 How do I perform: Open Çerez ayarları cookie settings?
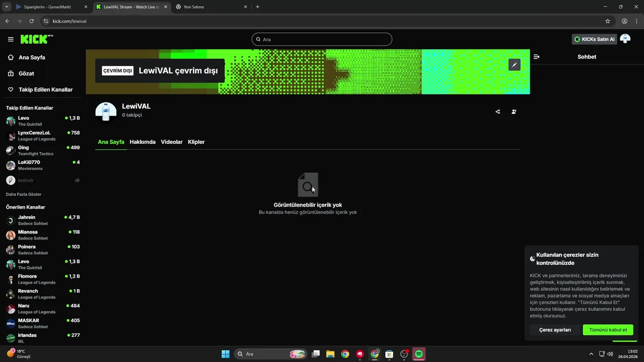coord(555,330)
